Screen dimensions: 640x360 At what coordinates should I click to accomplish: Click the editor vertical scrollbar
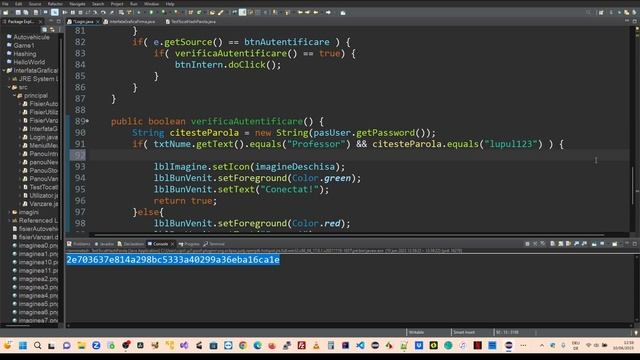(x=632, y=186)
